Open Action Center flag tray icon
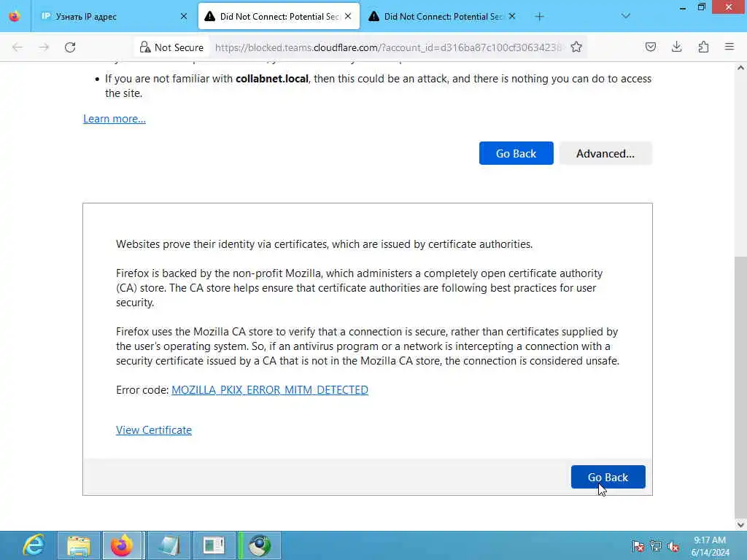This screenshot has height=560, width=747. tap(638, 546)
